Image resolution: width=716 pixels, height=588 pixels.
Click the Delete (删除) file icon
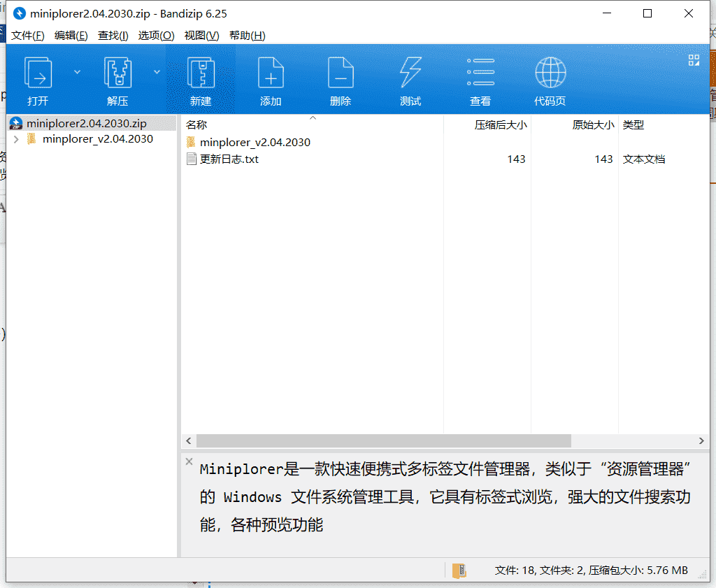pyautogui.click(x=341, y=73)
